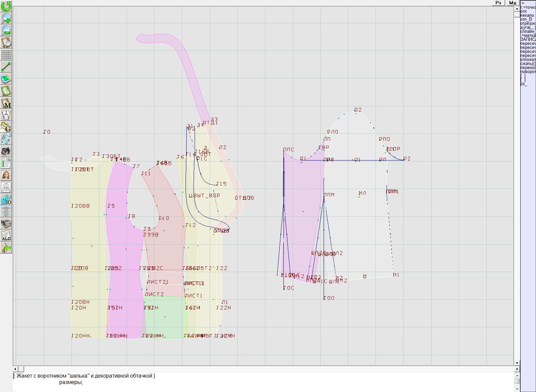536x392 pixels.
Task: Select 'отрезок' in the command list
Action: point(528,23)
